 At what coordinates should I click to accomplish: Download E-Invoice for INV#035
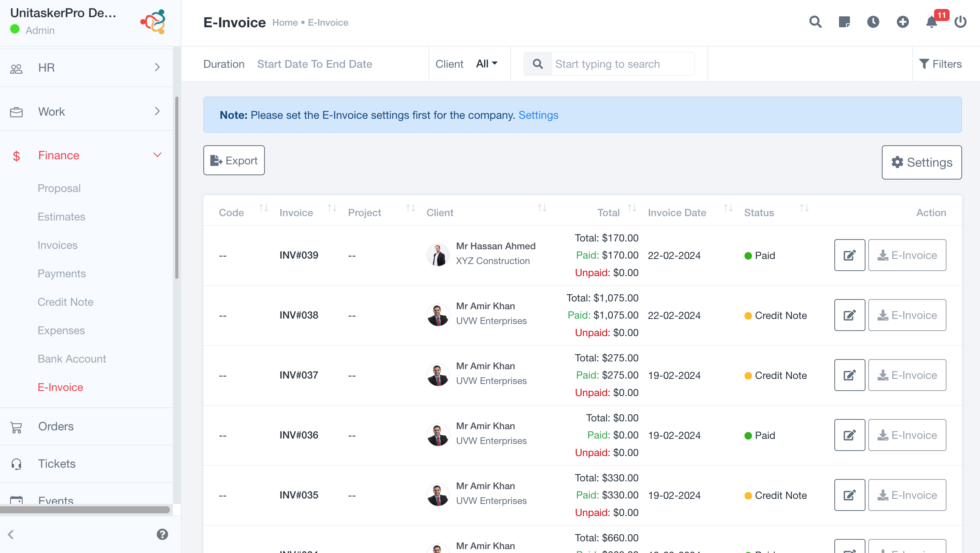tap(907, 495)
